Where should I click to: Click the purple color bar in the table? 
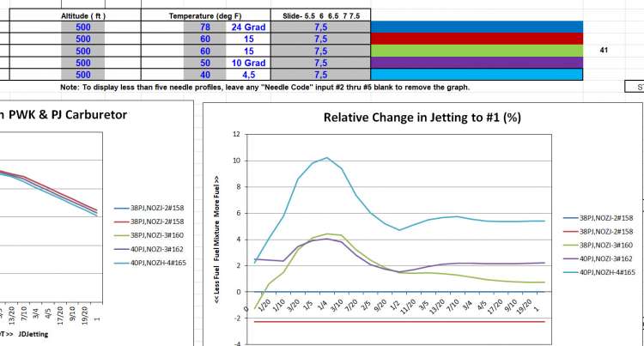[x=477, y=63]
